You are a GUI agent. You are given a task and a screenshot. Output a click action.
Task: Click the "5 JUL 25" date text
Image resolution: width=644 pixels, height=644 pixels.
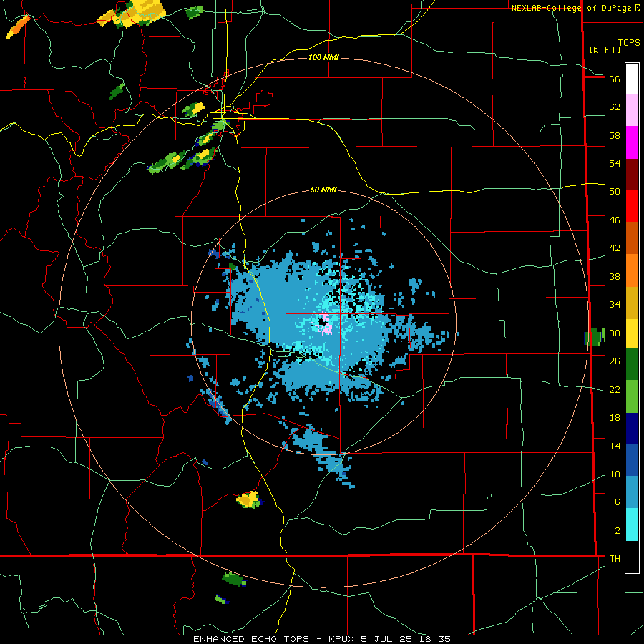tap(386, 639)
